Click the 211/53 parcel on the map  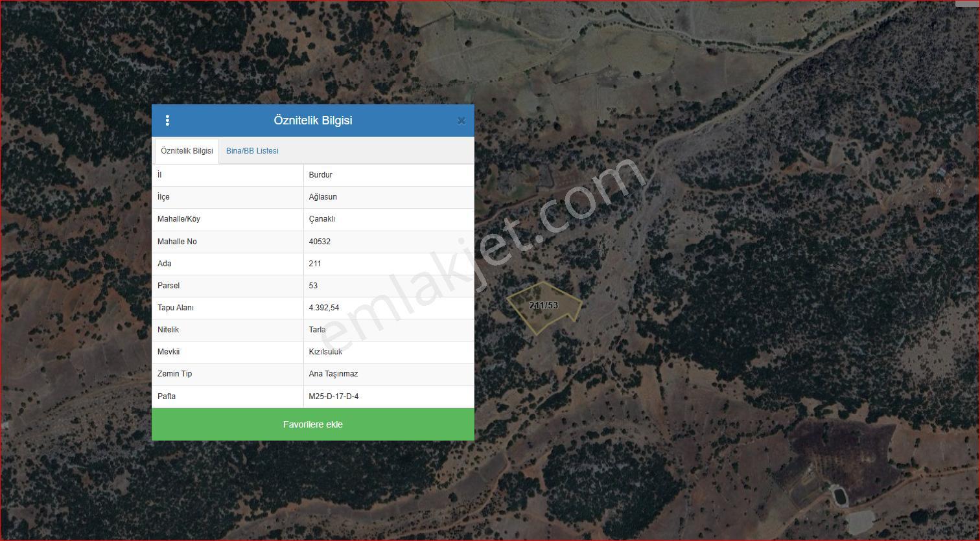[x=543, y=307]
